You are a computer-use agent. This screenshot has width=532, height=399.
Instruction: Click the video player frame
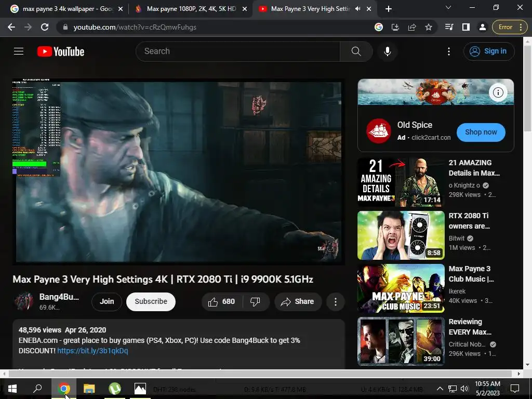pyautogui.click(x=179, y=171)
